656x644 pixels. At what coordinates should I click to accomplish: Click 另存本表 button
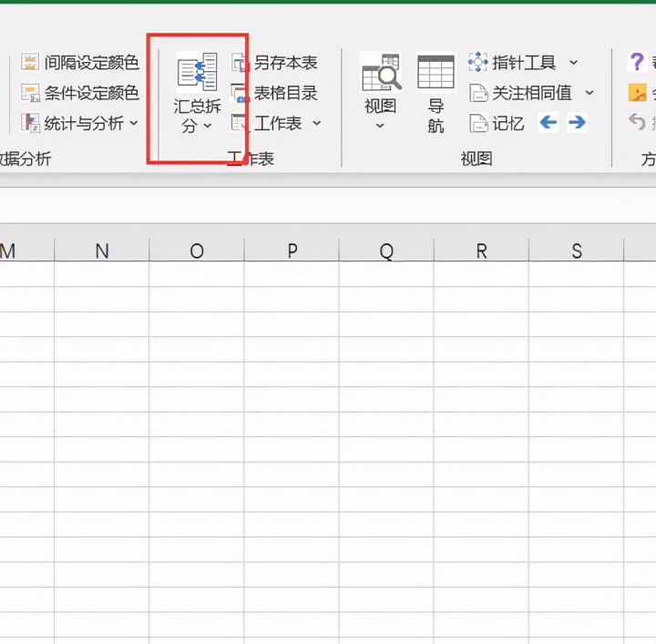[x=275, y=63]
